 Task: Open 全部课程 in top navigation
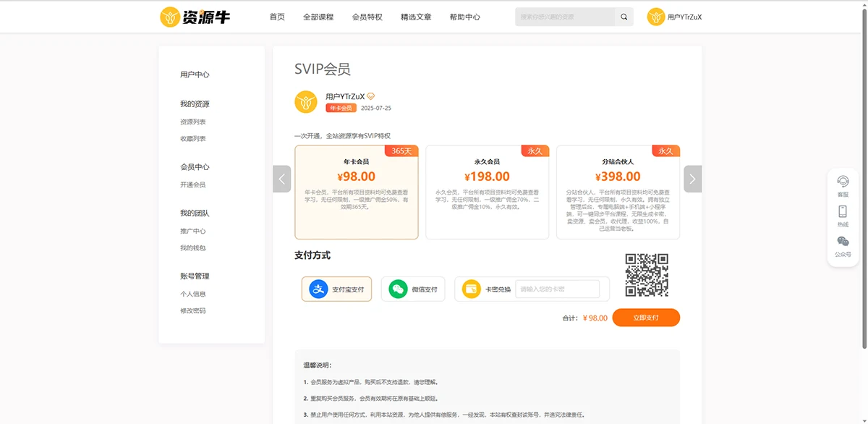[x=318, y=17]
